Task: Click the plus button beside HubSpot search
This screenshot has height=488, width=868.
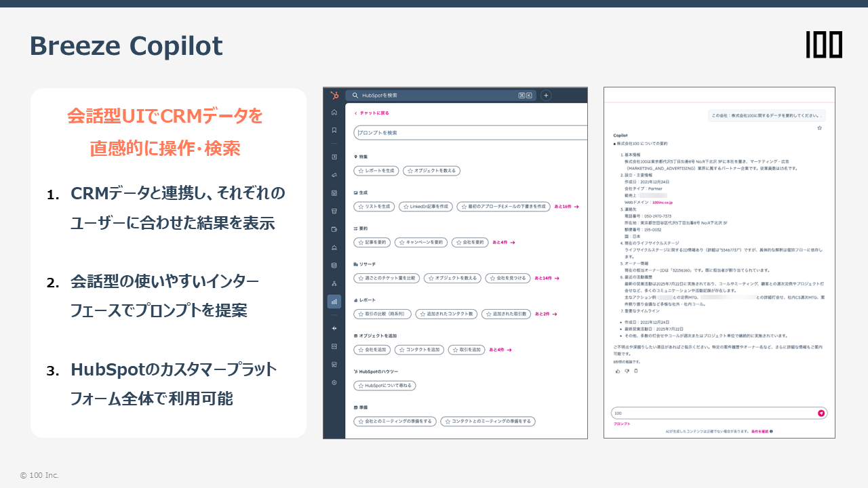Action: click(x=546, y=96)
